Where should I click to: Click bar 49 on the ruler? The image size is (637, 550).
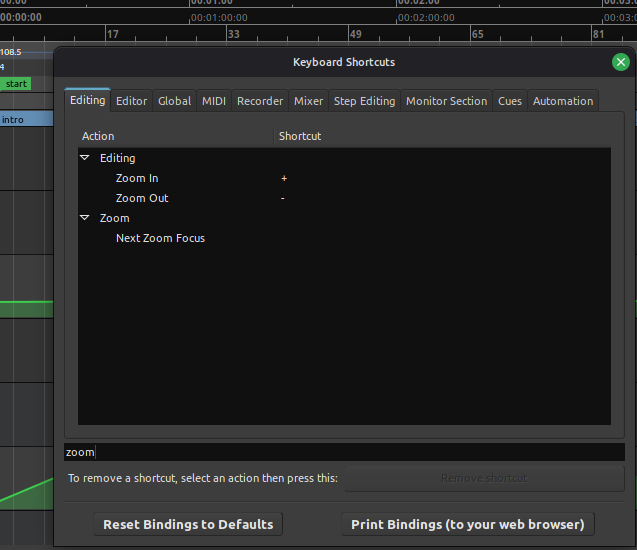tap(355, 34)
